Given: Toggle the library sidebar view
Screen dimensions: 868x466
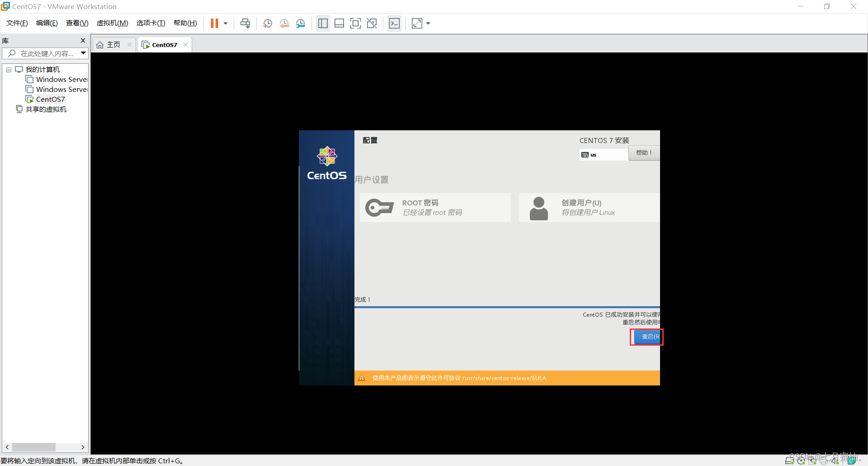Looking at the screenshot, I should pyautogui.click(x=323, y=23).
